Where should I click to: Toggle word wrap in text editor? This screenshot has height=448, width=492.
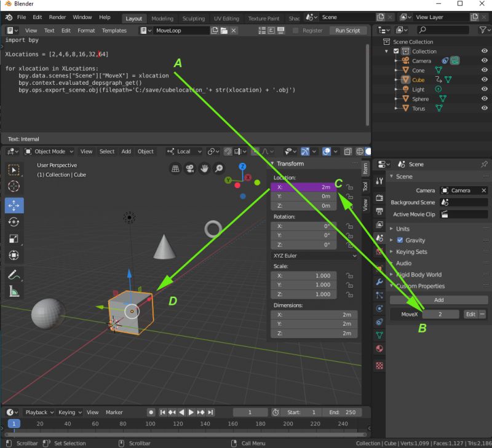[x=271, y=30]
